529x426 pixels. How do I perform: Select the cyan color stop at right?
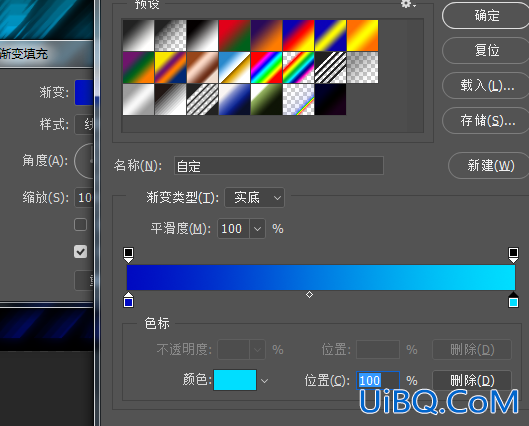(513, 300)
